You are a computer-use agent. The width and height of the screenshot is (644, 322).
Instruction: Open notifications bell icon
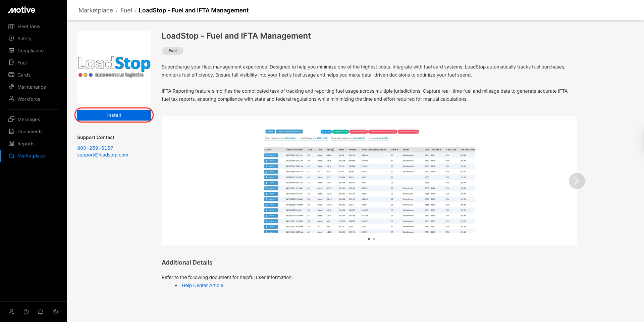pos(41,312)
